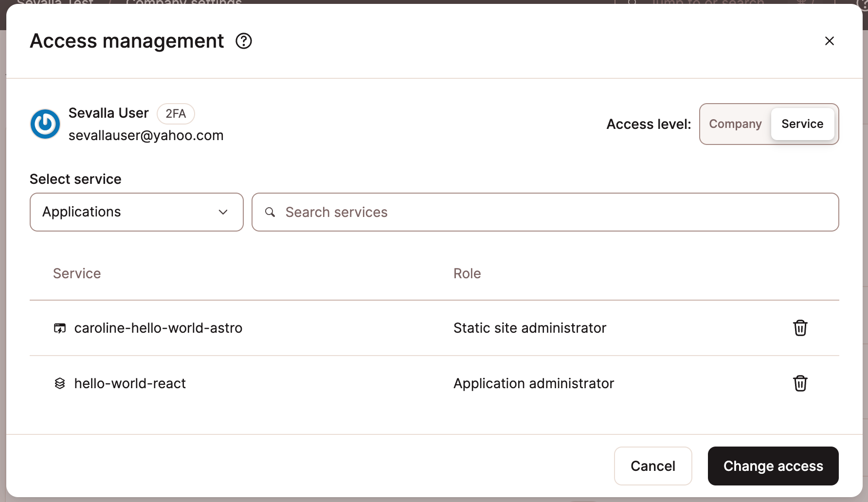This screenshot has width=868, height=502.
Task: Select the Service column header
Action: tap(77, 273)
